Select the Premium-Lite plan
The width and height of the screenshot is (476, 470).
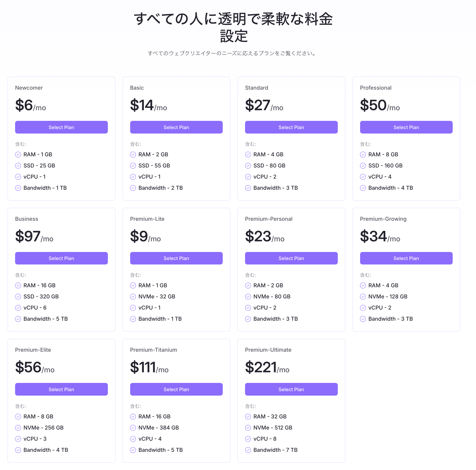(176, 258)
